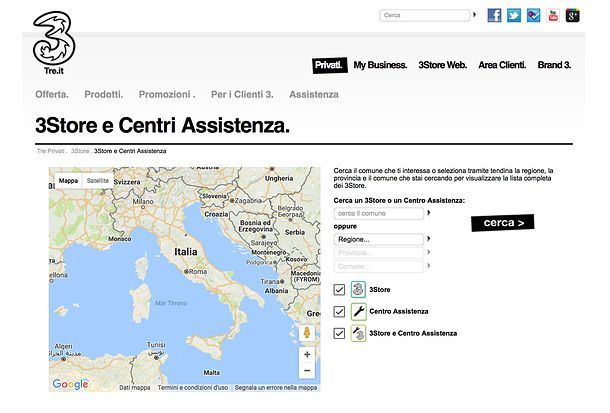Image resolution: width=610 pixels, height=413 pixels.
Task: Open Brand 3 section
Action: (x=554, y=65)
